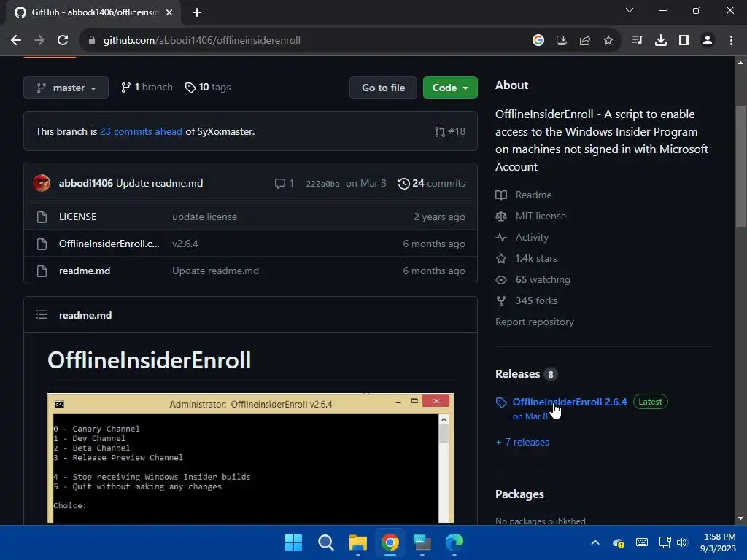Open abbodi1406 author name
This screenshot has height=560, width=747.
click(x=86, y=183)
